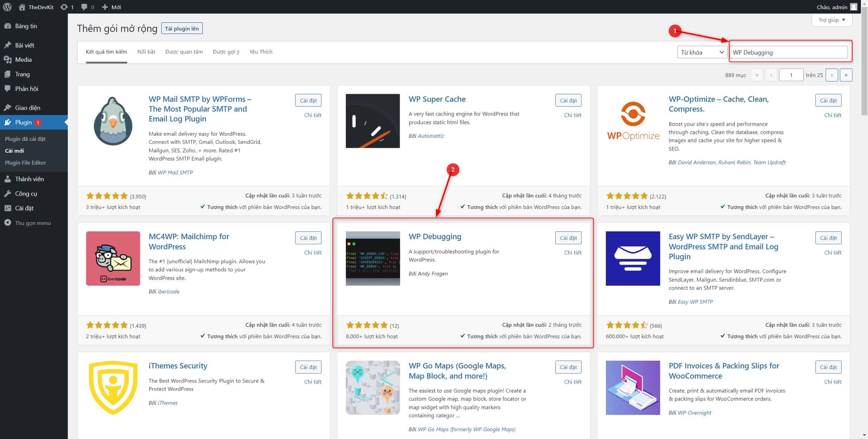
Task: Open Bài viết posts menu
Action: [x=34, y=45]
